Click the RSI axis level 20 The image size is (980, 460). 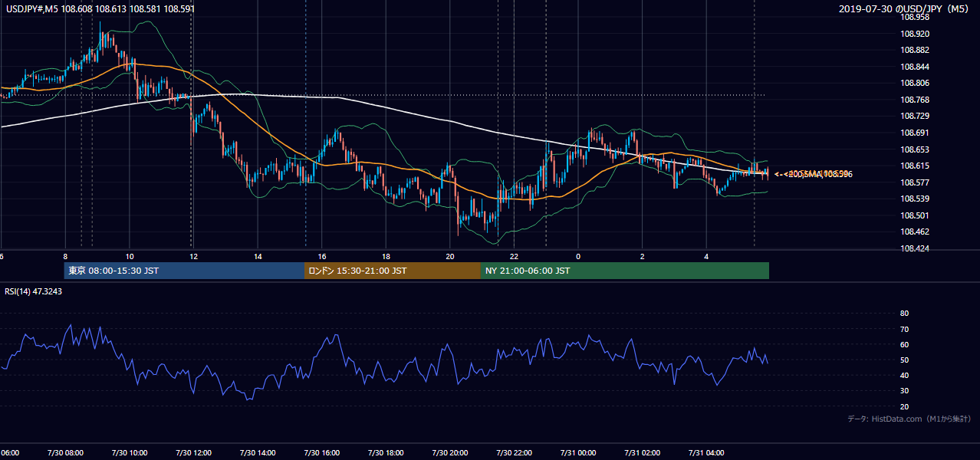pos(905,406)
